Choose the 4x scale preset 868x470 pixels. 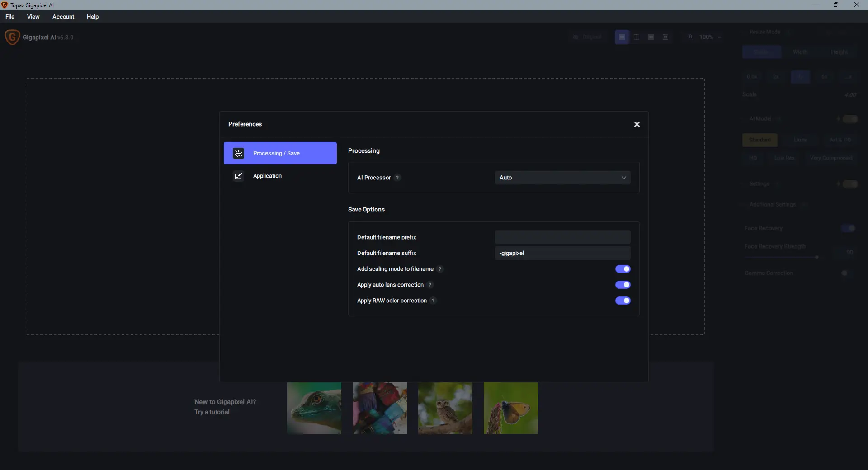click(800, 77)
